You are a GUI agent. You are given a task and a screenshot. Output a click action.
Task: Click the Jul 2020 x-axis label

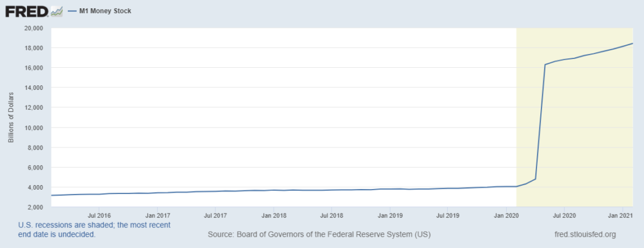563,215
